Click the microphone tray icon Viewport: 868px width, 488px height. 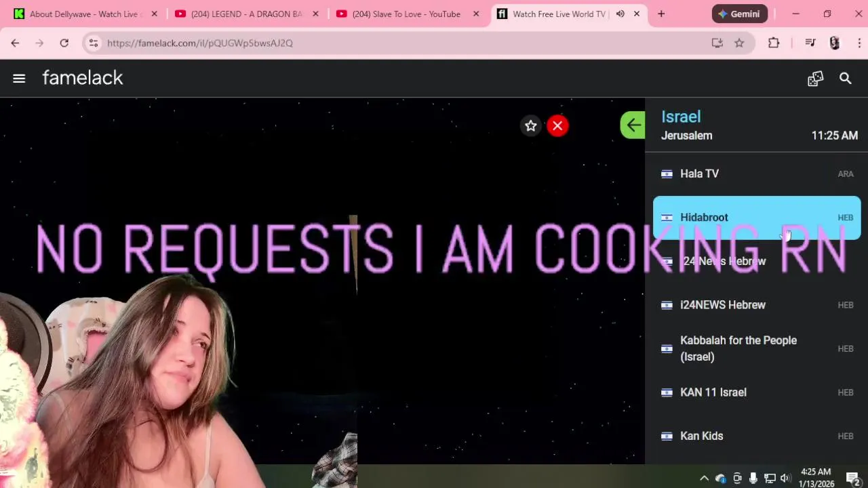(753, 479)
